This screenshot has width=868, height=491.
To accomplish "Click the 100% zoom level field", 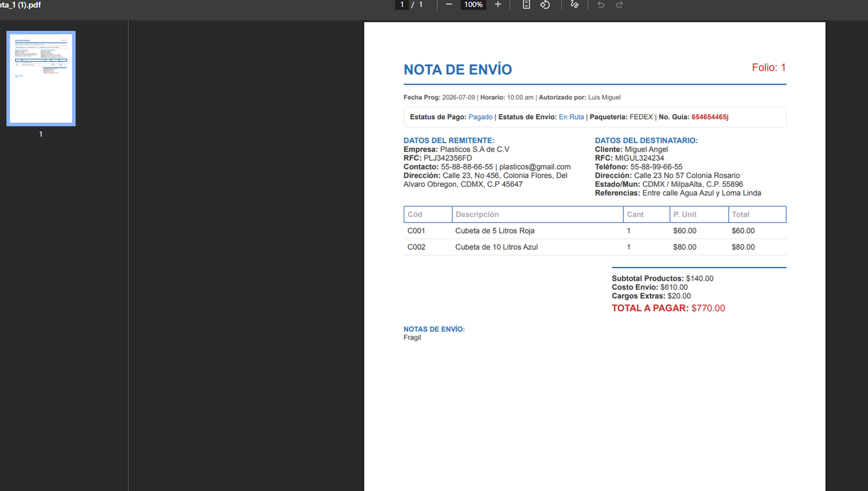I will point(473,5).
